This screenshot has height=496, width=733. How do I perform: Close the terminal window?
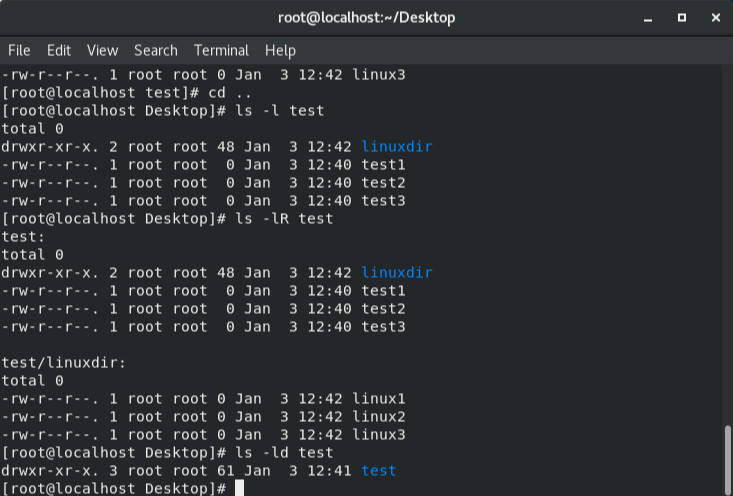(716, 18)
